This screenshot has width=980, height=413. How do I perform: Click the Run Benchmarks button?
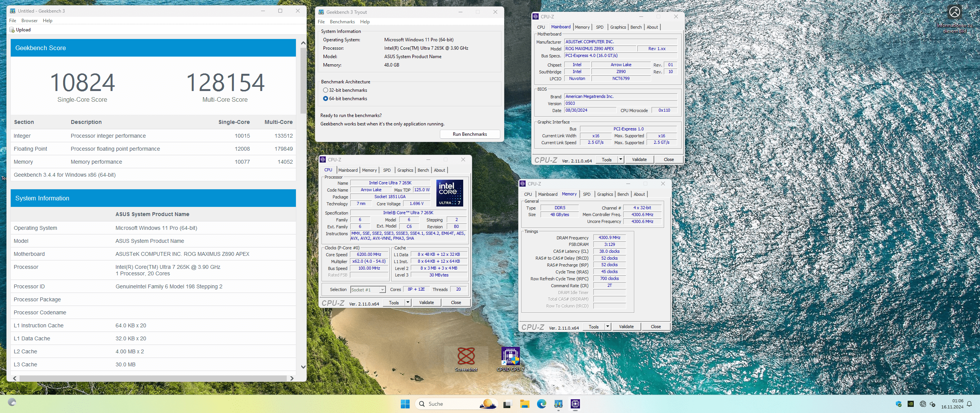470,134
